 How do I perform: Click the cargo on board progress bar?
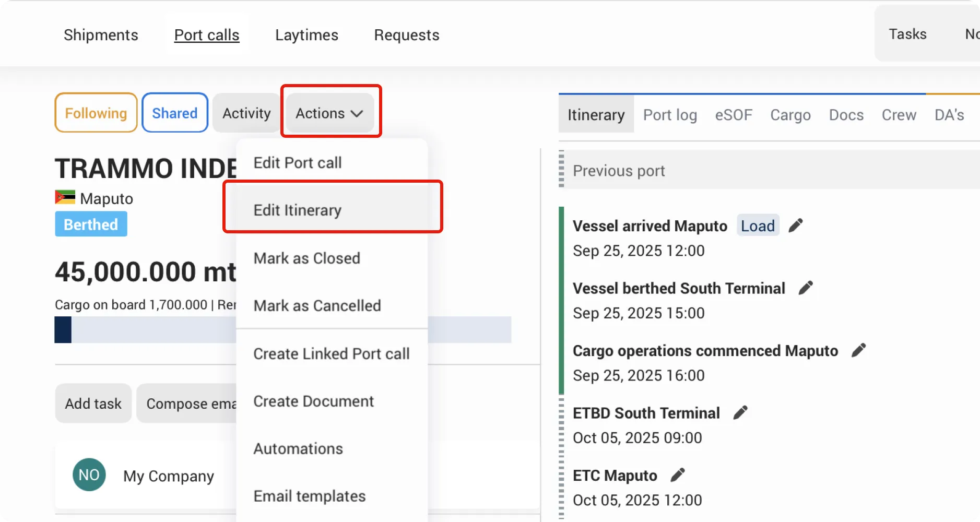[x=282, y=329]
